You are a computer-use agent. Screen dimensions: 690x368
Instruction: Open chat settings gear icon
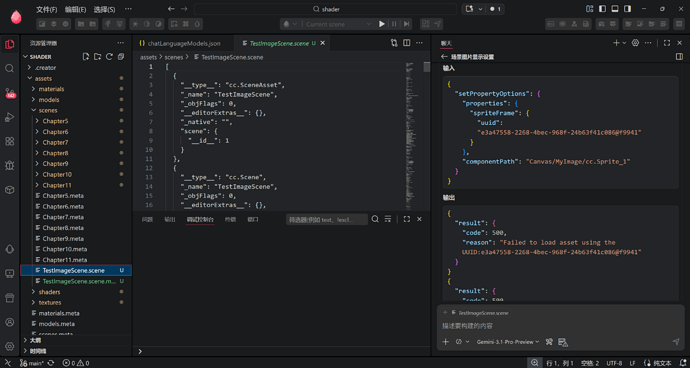click(x=635, y=43)
